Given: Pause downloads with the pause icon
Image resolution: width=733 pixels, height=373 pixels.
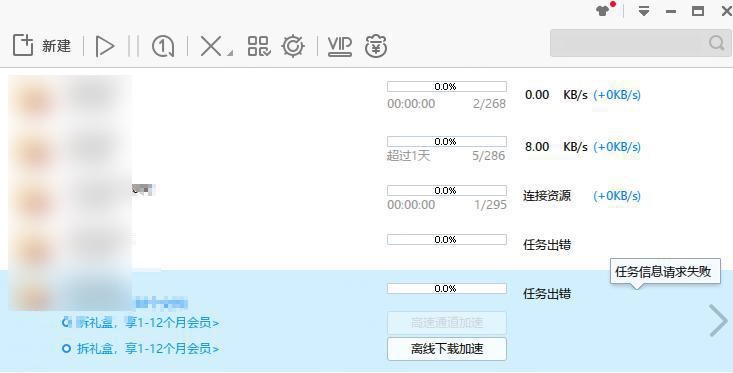Looking at the screenshot, I should [x=134, y=46].
